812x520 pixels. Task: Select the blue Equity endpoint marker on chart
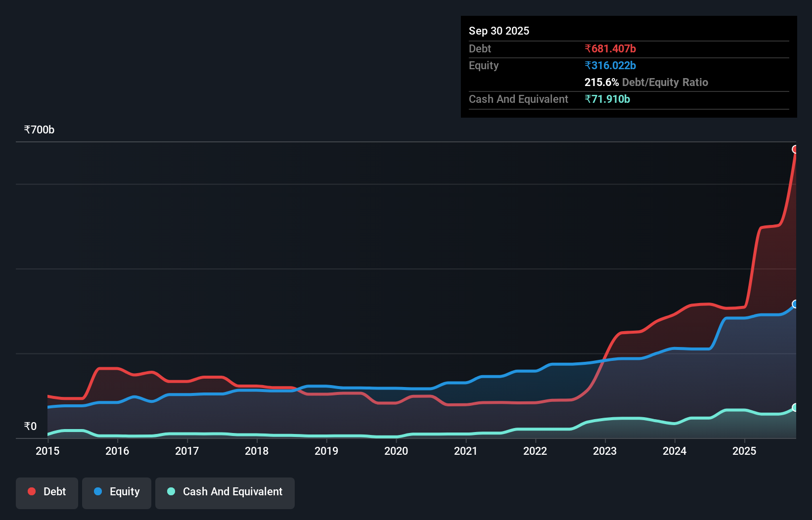796,304
